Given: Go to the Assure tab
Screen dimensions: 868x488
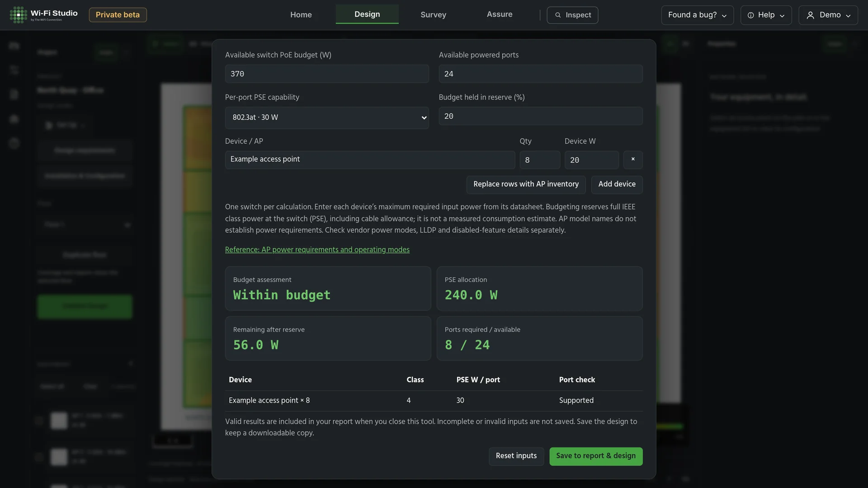Looking at the screenshot, I should pyautogui.click(x=500, y=14).
